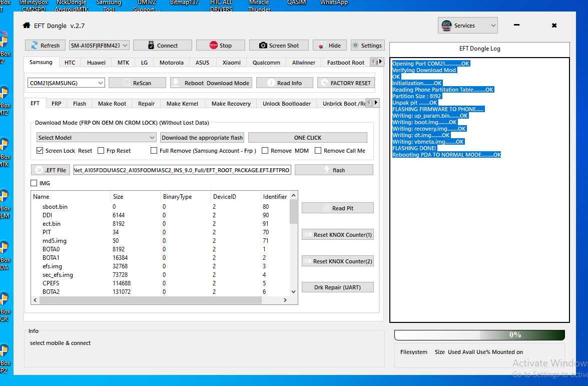Image resolution: width=588 pixels, height=386 pixels.
Task: Click the EFT Dongle home icon
Action: 26,26
